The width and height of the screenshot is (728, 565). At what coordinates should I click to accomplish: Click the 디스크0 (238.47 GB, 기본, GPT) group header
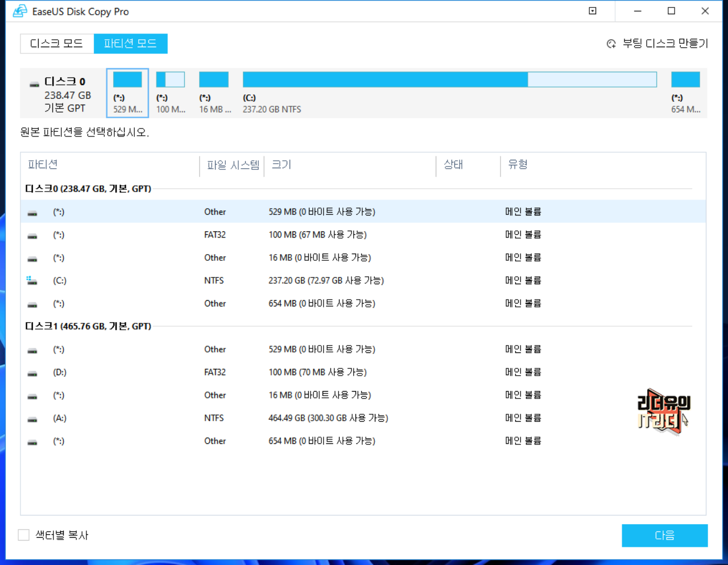coord(88,189)
